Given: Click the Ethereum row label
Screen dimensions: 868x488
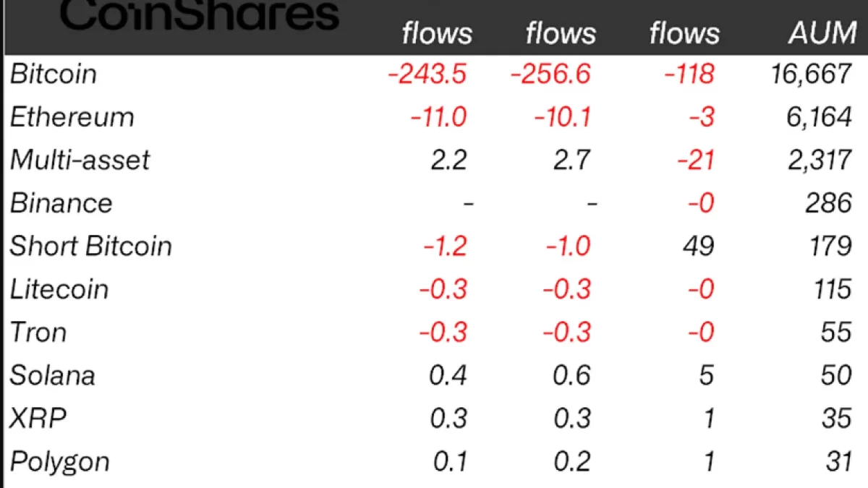Looking at the screenshot, I should [72, 117].
